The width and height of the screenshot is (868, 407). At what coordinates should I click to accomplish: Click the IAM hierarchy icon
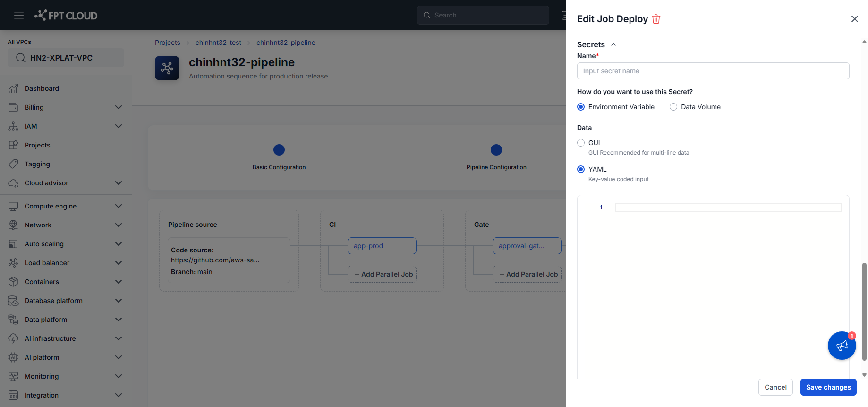tap(13, 126)
